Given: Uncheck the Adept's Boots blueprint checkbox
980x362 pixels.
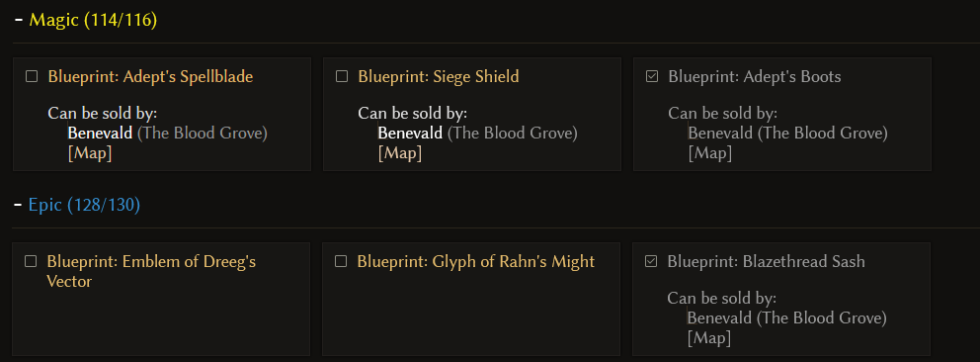Looking at the screenshot, I should click(x=651, y=77).
